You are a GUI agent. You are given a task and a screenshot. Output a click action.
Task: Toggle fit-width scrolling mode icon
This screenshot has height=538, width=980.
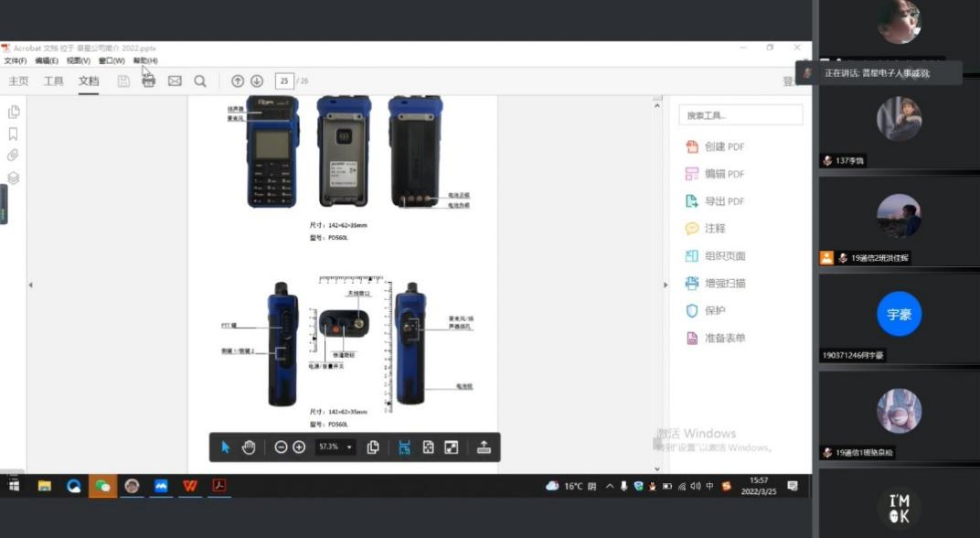404,447
